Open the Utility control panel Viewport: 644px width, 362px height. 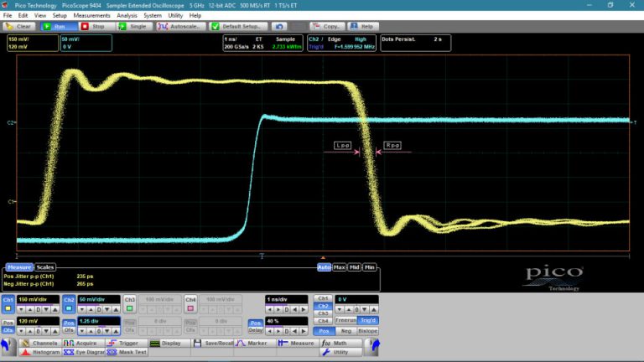point(341,352)
